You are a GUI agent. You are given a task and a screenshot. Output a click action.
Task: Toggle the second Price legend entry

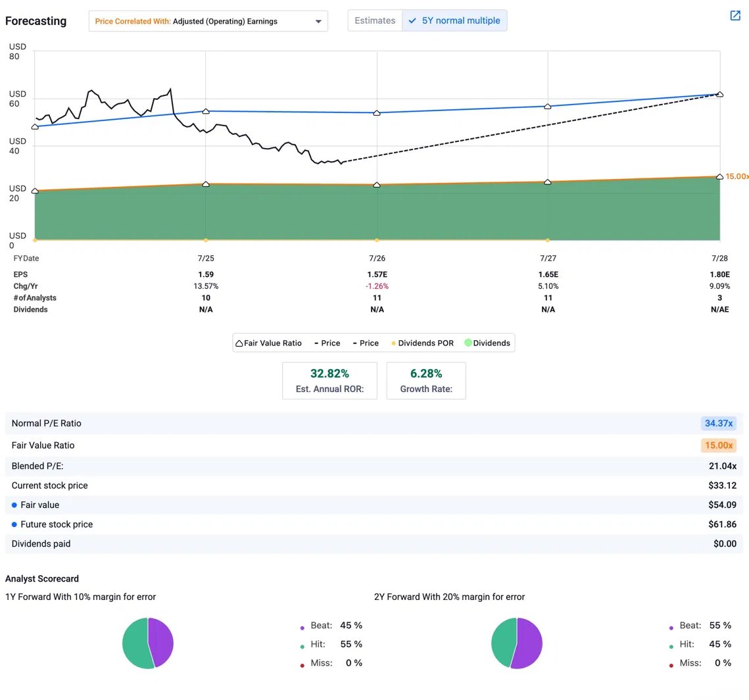click(366, 343)
